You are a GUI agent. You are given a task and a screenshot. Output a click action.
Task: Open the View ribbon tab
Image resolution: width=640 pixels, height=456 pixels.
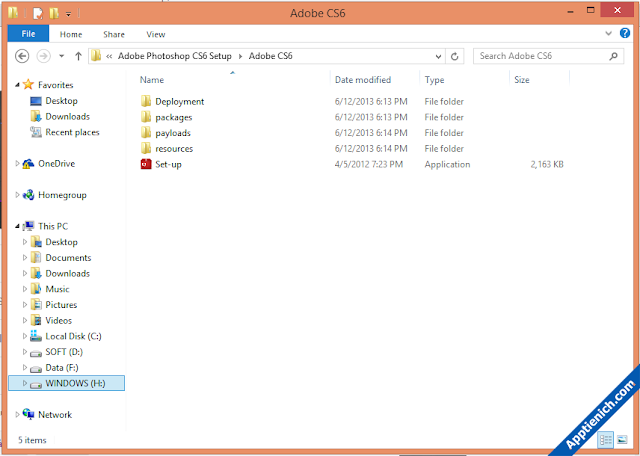[x=156, y=34]
